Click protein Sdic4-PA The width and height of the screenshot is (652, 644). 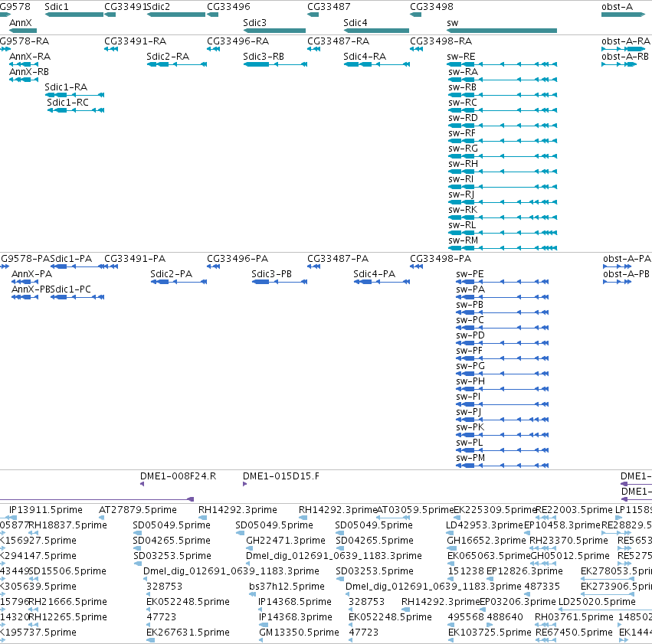[374, 274]
